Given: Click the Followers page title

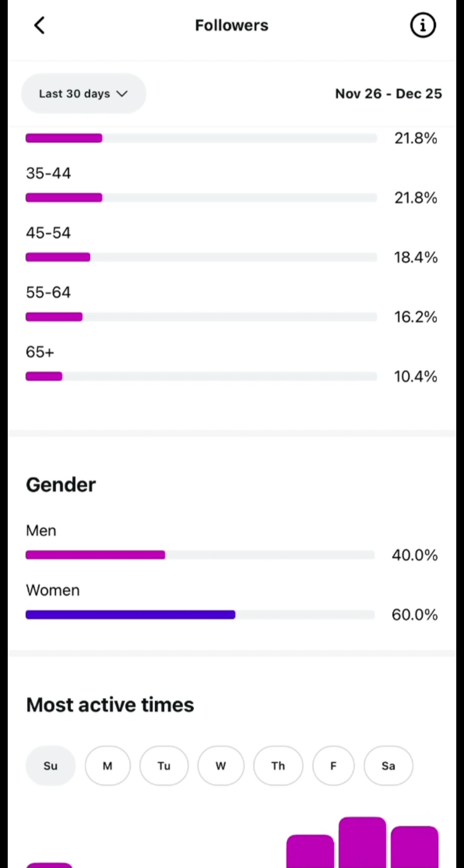Looking at the screenshot, I should click(x=232, y=25).
